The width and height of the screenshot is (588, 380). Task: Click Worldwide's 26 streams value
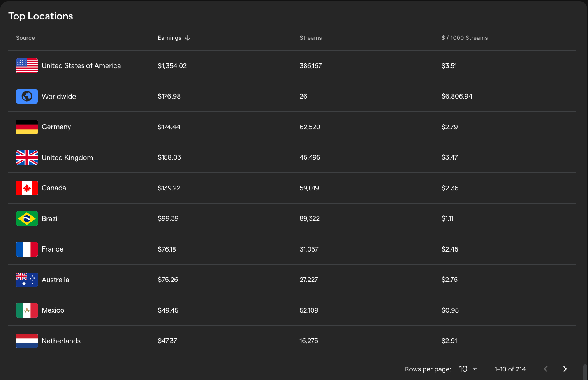303,96
